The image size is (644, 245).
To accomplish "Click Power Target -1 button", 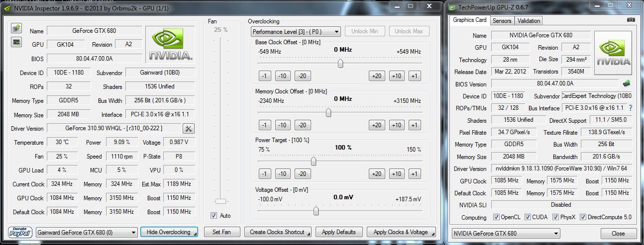I will 265,174.
